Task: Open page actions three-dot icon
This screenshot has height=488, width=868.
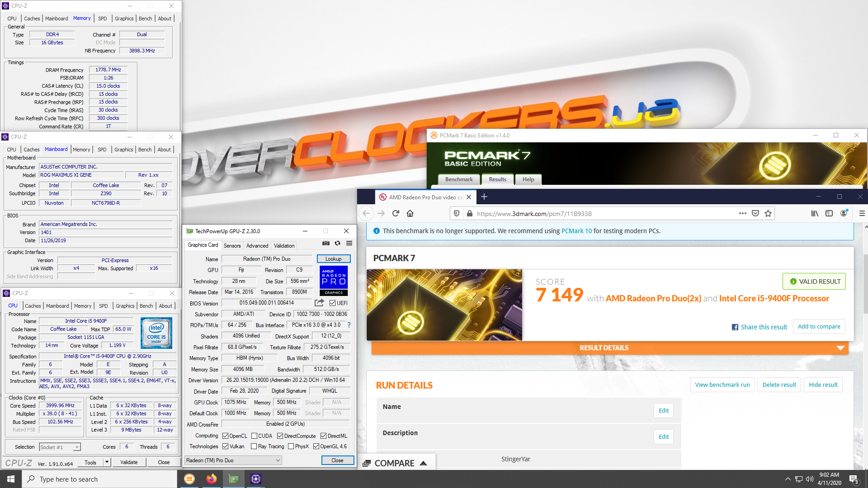Action: (743, 213)
